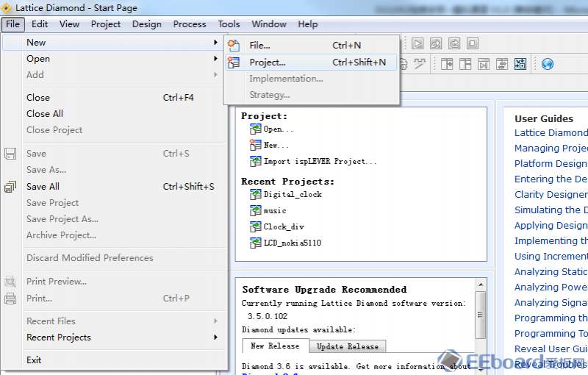This screenshot has height=375, width=588.
Task: Open the Edit menu
Action: click(40, 24)
